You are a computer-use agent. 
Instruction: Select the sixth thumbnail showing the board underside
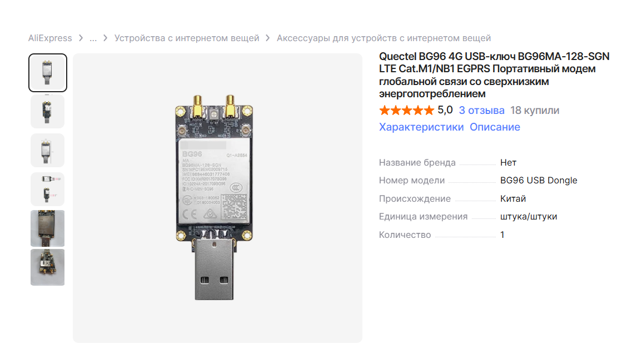point(48,267)
